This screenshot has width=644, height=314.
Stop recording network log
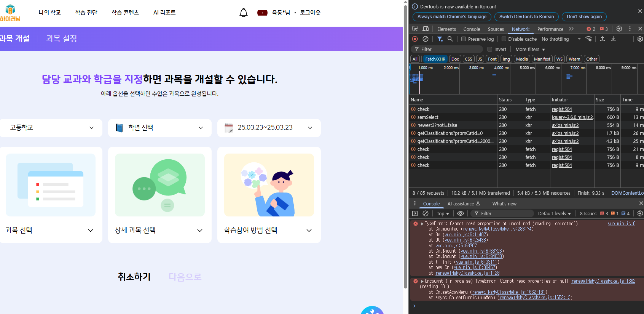tap(415, 39)
